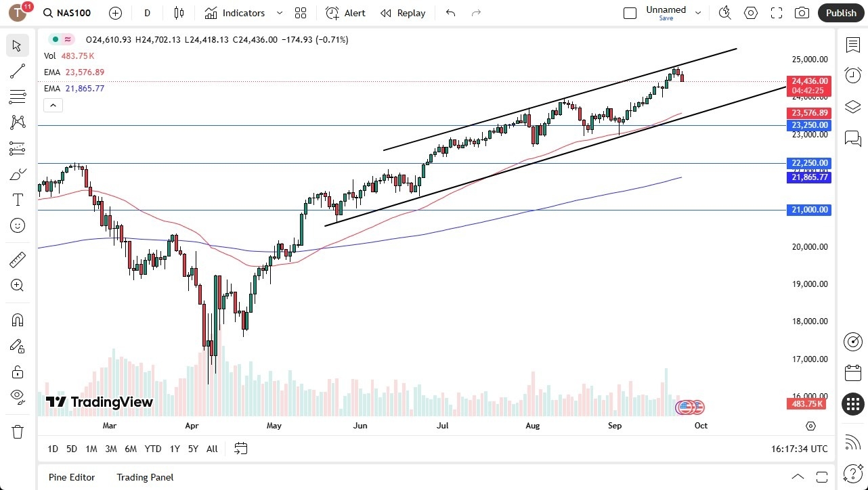Select the XABCD Pattern tool

[17, 122]
